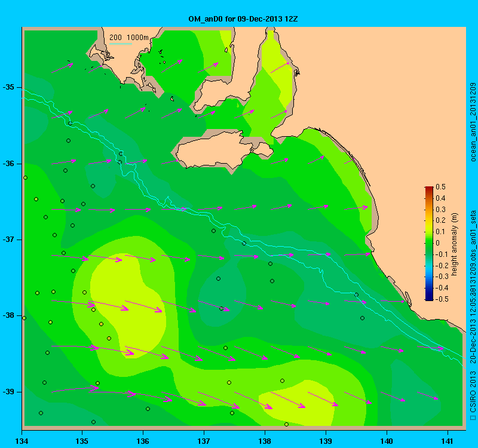Screen dimensions: 478x448
Task: Click the "-0.3" color bar value
Action: click(441, 277)
